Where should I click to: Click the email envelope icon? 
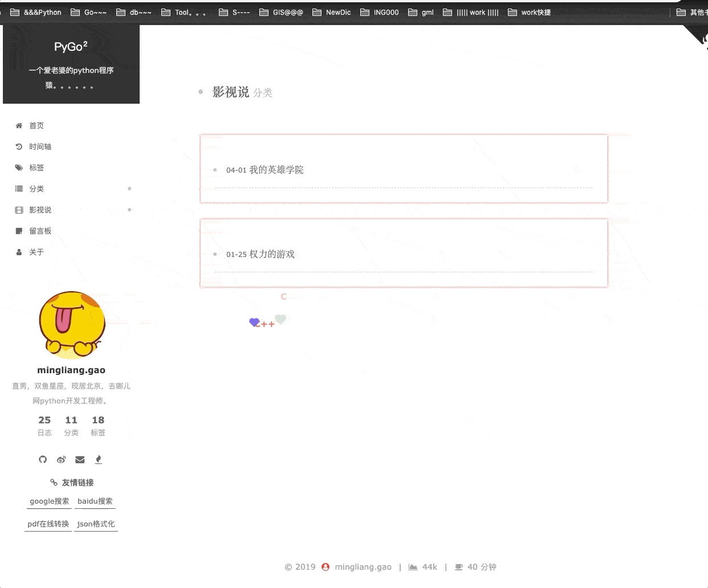coord(80,459)
